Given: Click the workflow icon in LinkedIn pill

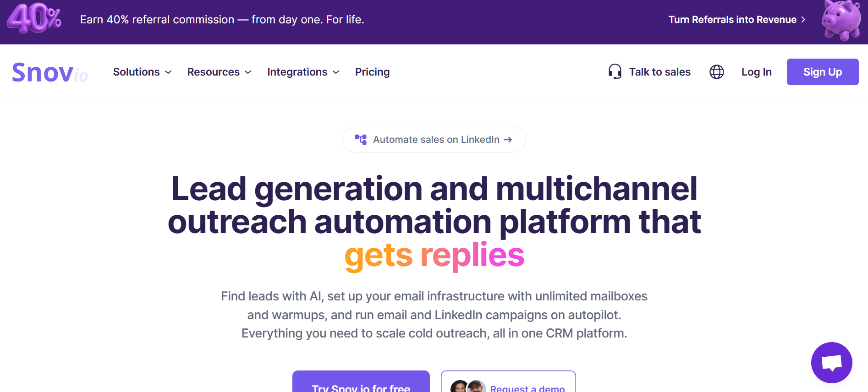Looking at the screenshot, I should (x=361, y=140).
